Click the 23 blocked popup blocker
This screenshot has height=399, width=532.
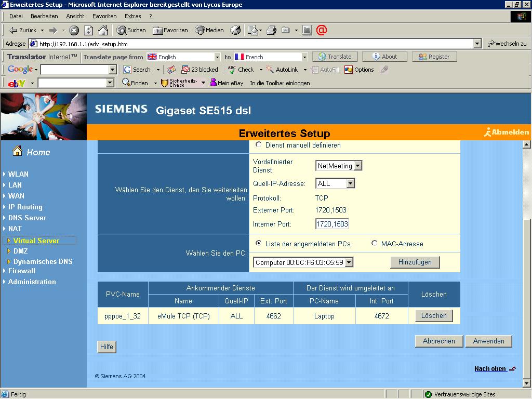(x=200, y=70)
